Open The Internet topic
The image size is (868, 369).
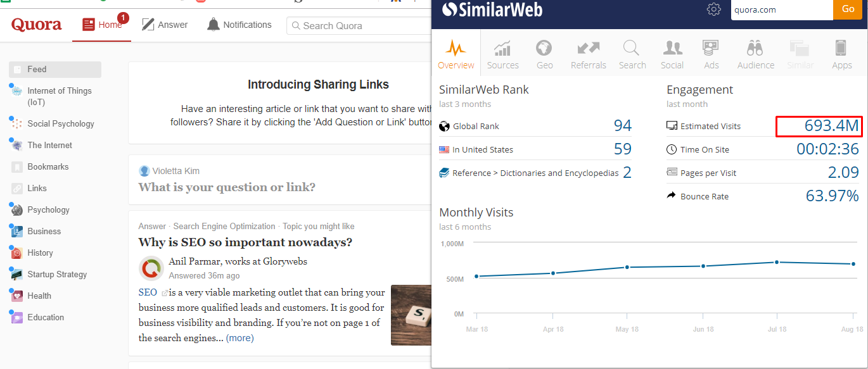pyautogui.click(x=50, y=146)
